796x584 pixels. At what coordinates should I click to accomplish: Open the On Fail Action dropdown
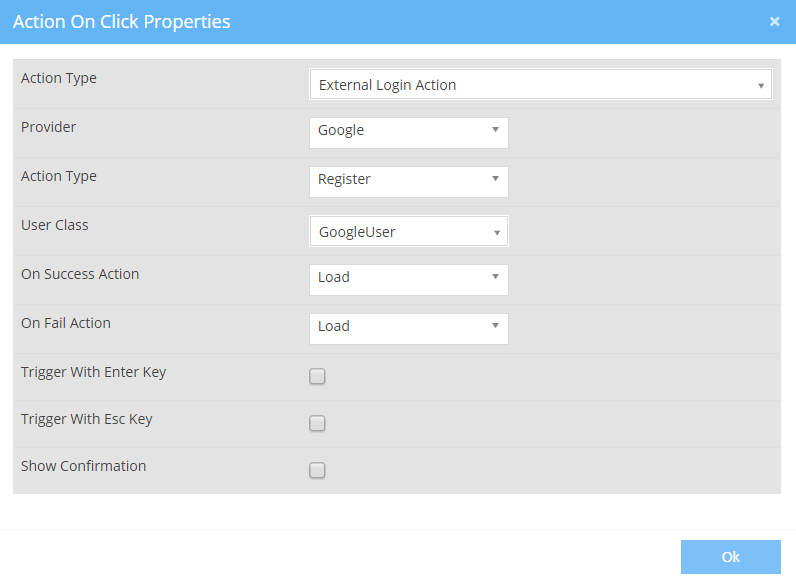pyautogui.click(x=408, y=327)
